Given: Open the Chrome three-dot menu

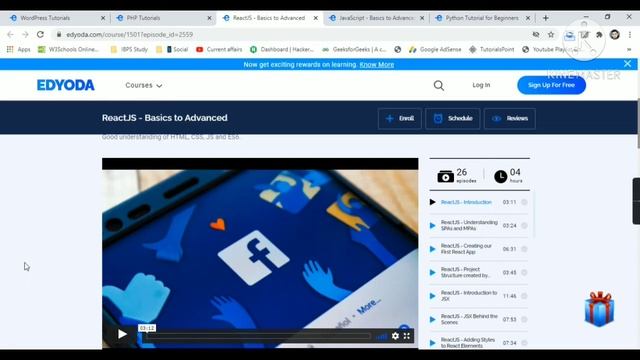Looking at the screenshot, I should click(630, 35).
